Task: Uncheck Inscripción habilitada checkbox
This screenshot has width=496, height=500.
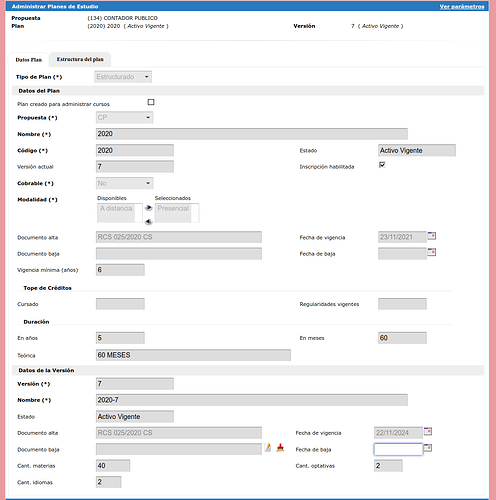Action: pos(382,165)
